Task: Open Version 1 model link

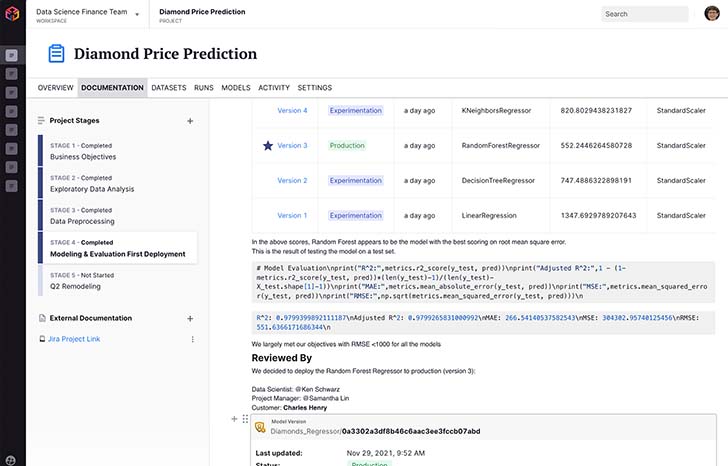Action: click(x=292, y=215)
